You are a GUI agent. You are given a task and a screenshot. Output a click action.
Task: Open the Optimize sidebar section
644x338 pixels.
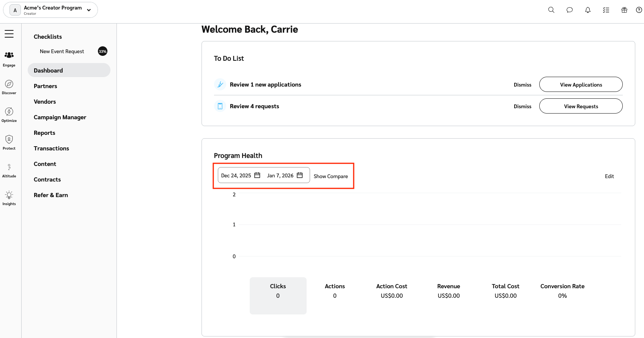[9, 114]
